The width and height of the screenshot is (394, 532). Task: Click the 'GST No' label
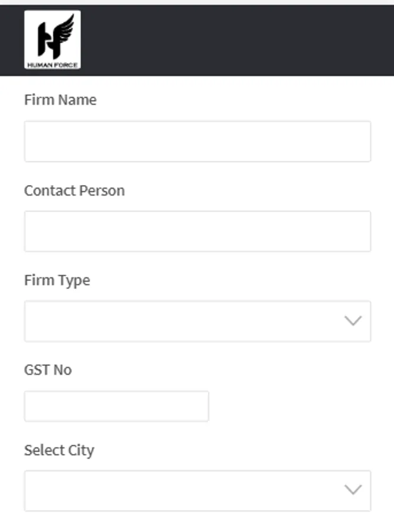[x=48, y=370]
